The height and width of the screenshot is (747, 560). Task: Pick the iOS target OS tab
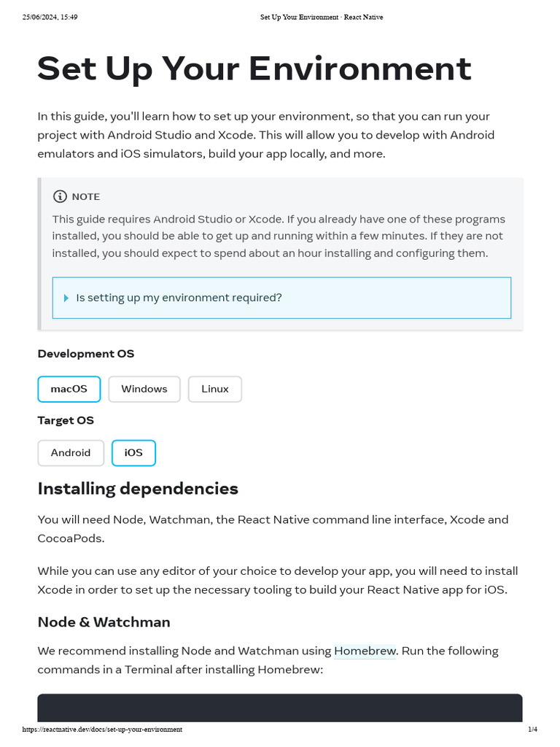(133, 452)
